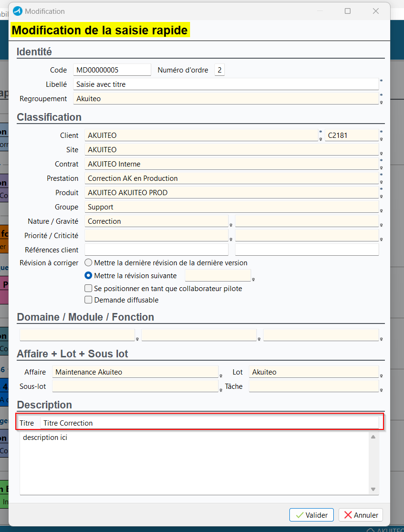Click the C2181 client code field

[352, 135]
